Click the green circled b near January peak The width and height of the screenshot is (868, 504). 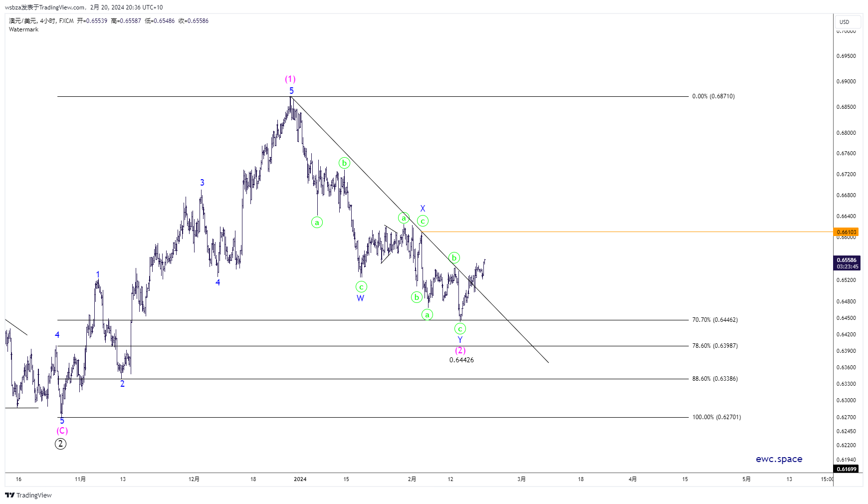tap(344, 163)
